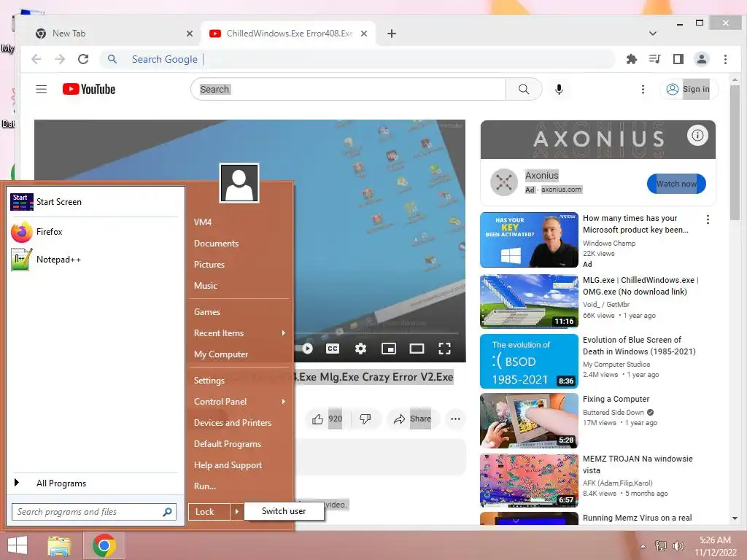Switch video to miniplayer
This screenshot has height=560, width=747.
tap(389, 349)
